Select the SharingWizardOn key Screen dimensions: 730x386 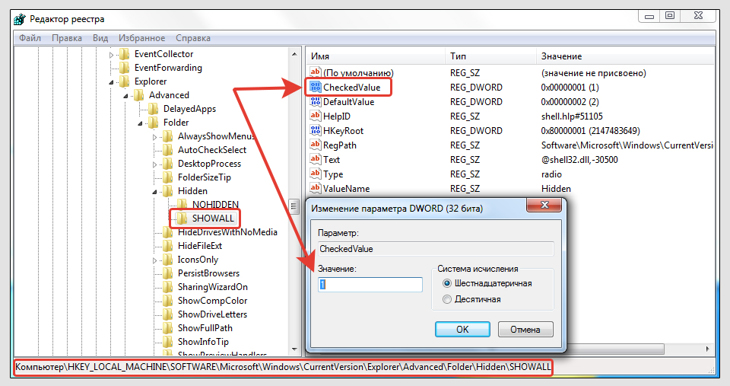213,287
